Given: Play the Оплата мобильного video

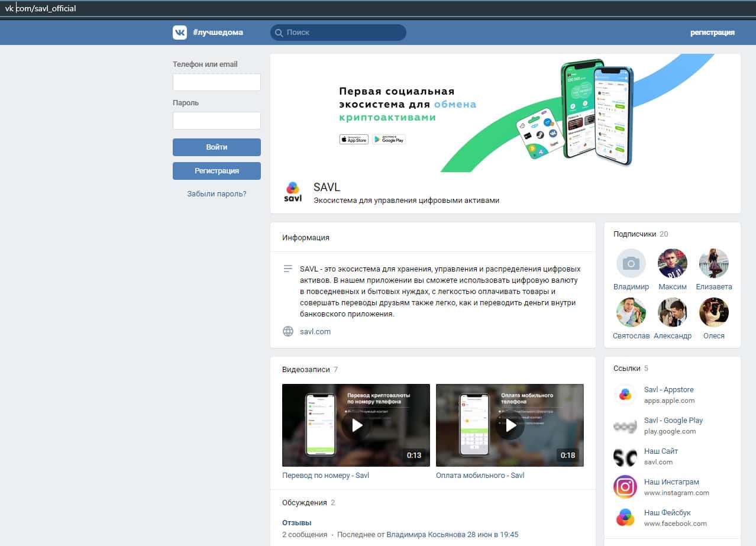Looking at the screenshot, I should point(510,425).
